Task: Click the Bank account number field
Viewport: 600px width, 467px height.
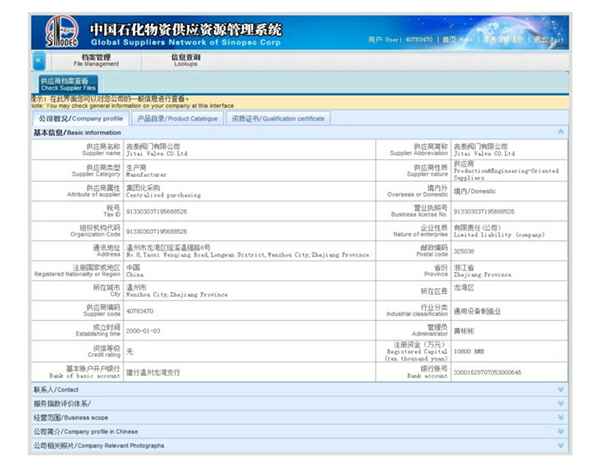Action: [489, 374]
